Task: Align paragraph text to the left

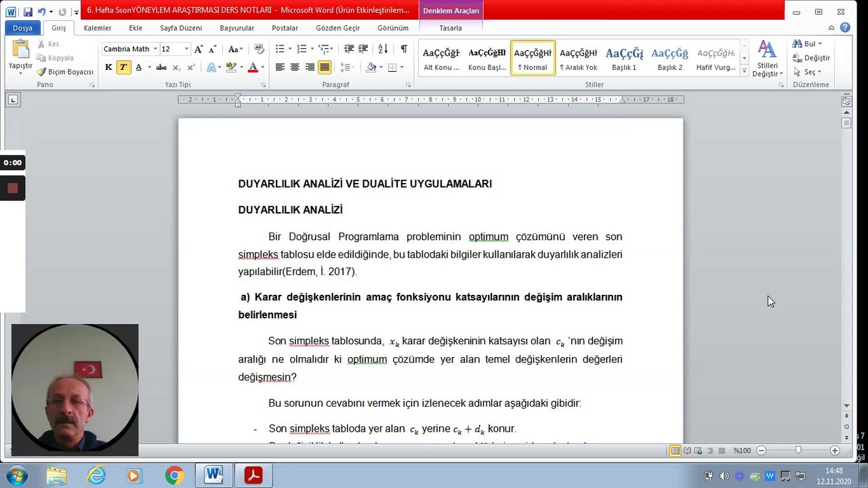Action: click(280, 67)
